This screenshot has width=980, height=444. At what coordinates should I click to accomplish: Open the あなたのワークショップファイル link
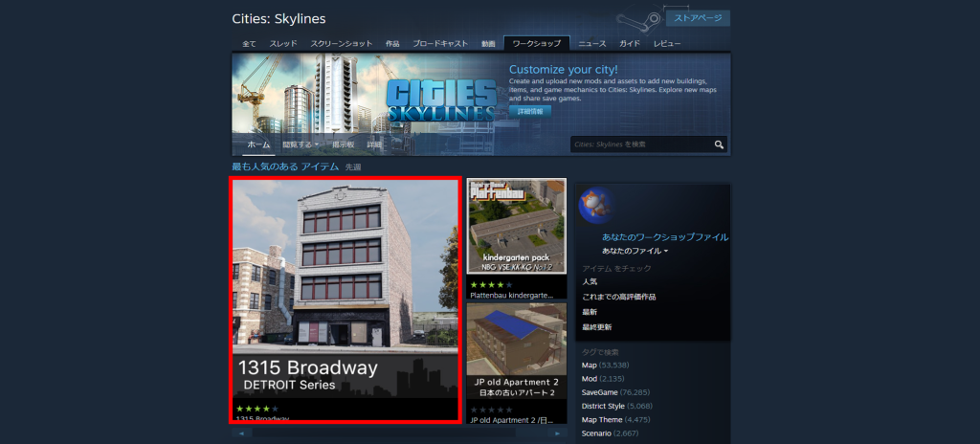pos(665,237)
